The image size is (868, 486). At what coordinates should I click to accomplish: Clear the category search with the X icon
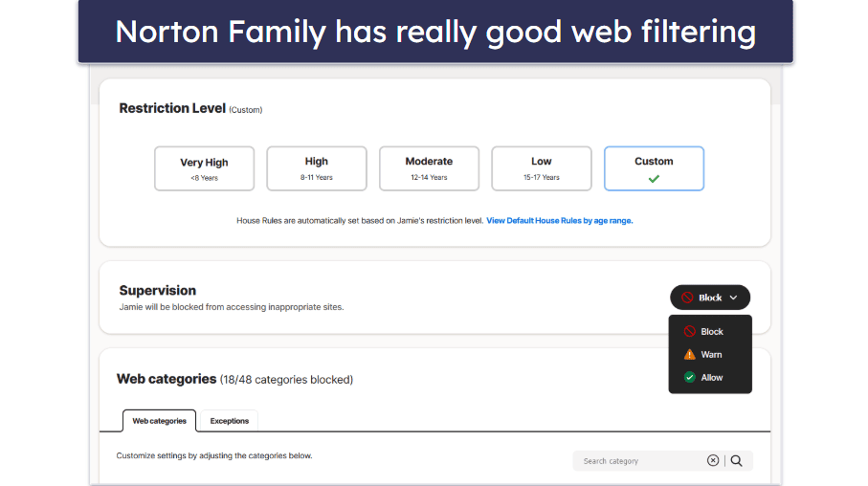tap(713, 460)
